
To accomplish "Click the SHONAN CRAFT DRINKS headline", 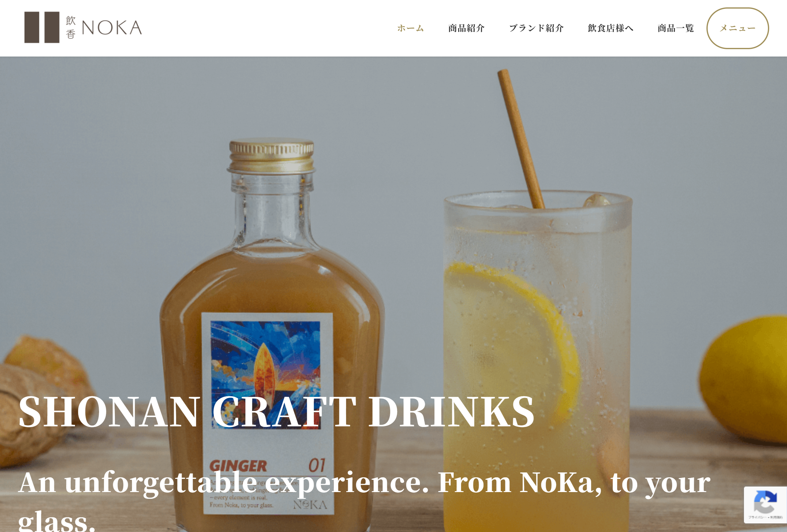I will (276, 412).
